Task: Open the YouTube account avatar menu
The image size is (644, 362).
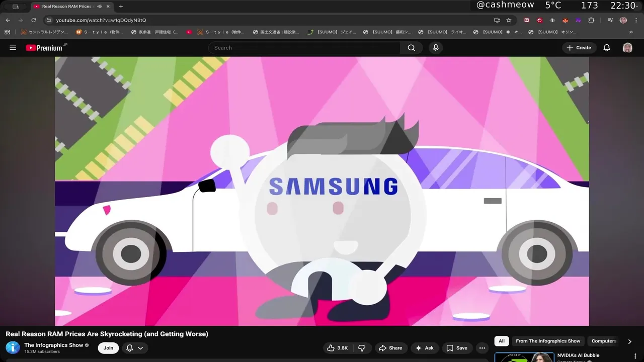Action: (x=627, y=48)
